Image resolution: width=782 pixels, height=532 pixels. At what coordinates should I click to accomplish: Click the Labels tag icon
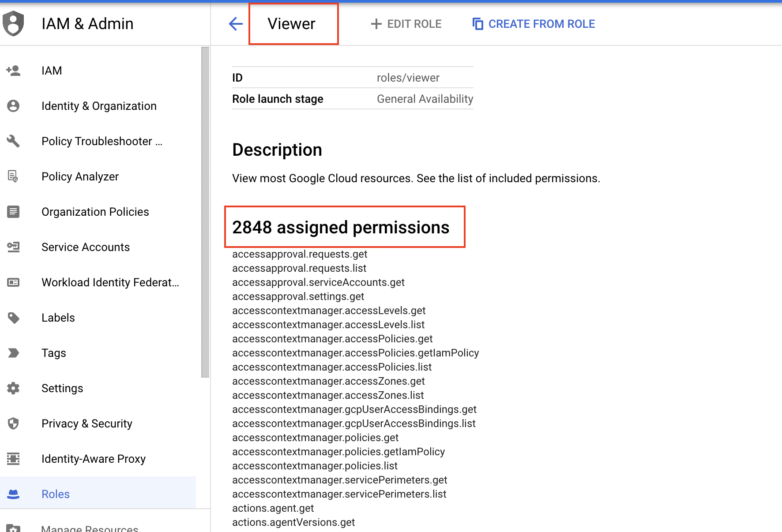click(x=14, y=318)
